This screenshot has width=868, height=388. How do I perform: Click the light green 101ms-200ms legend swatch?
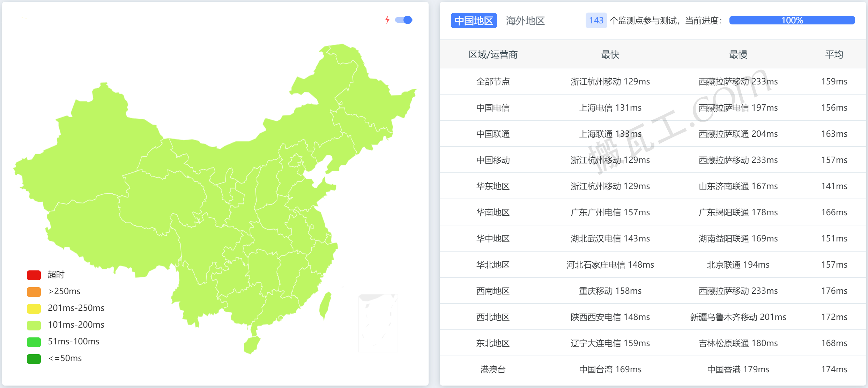(x=34, y=325)
